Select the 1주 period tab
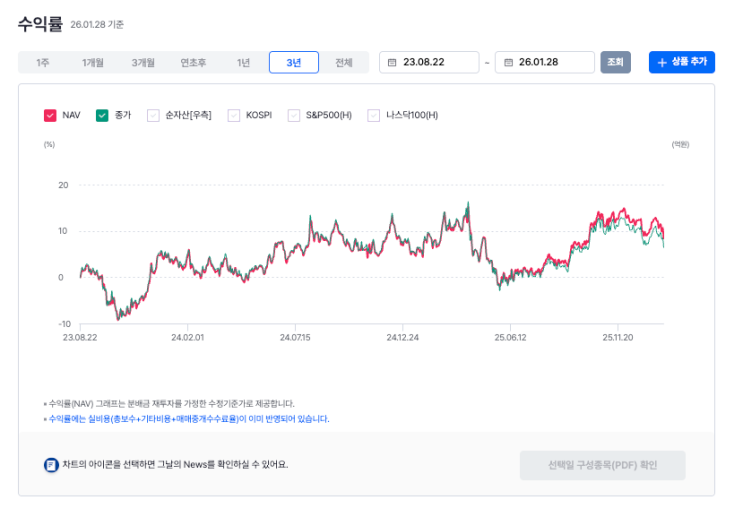743x517 pixels. 43,63
